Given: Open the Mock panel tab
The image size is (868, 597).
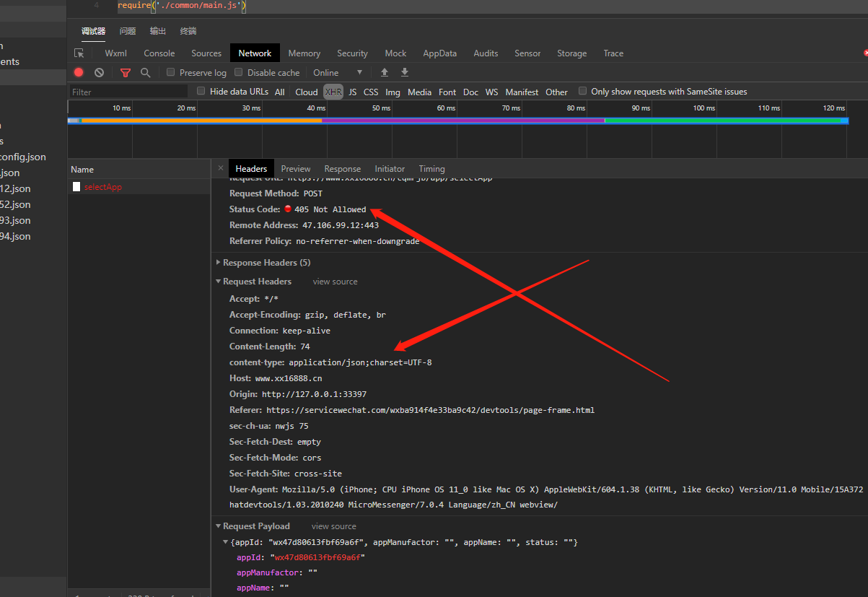Looking at the screenshot, I should click(395, 53).
